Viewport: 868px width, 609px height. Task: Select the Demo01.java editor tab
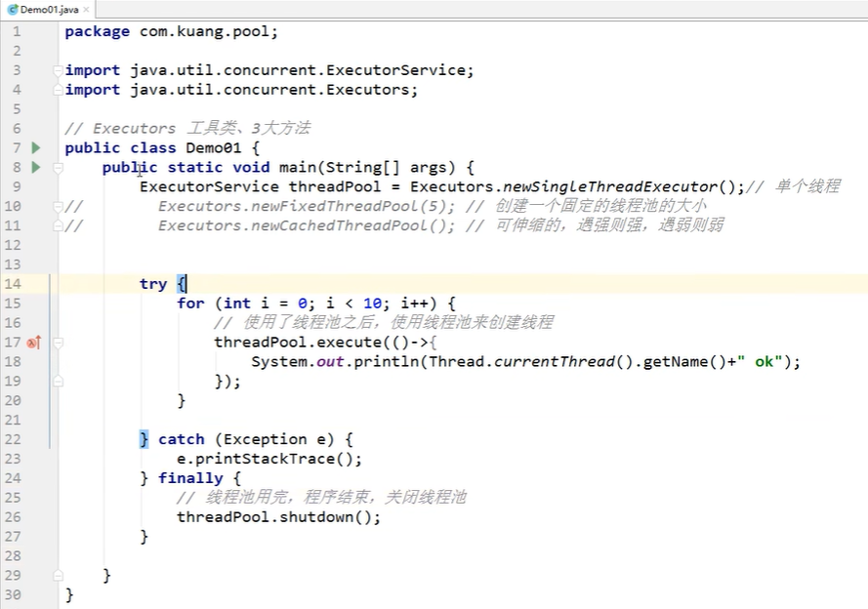[48, 10]
